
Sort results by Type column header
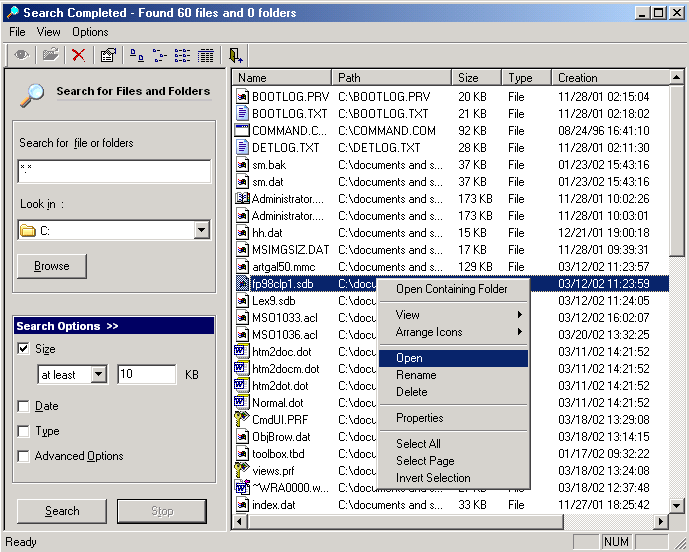click(x=526, y=78)
